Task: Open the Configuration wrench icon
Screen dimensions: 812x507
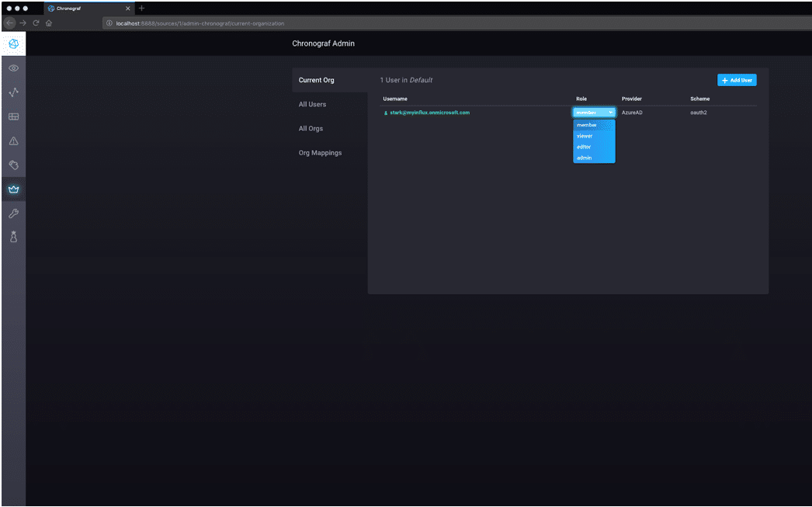Action: 13,214
